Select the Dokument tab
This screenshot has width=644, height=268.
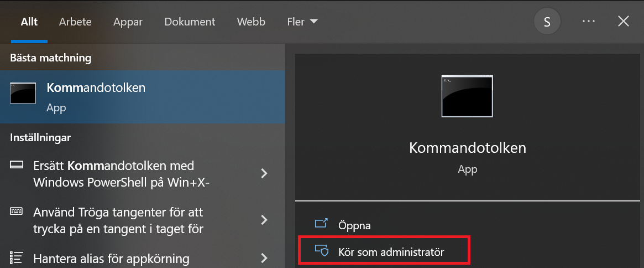(190, 22)
